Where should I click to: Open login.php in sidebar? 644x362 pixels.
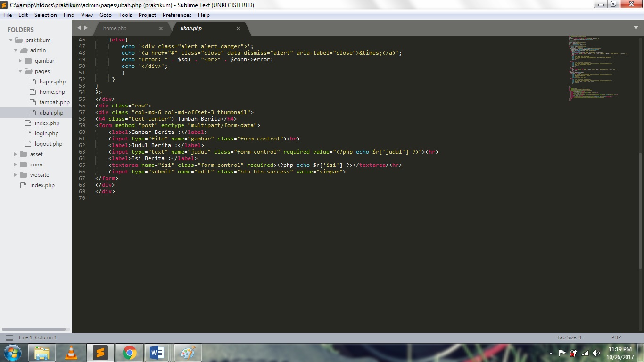click(x=47, y=133)
